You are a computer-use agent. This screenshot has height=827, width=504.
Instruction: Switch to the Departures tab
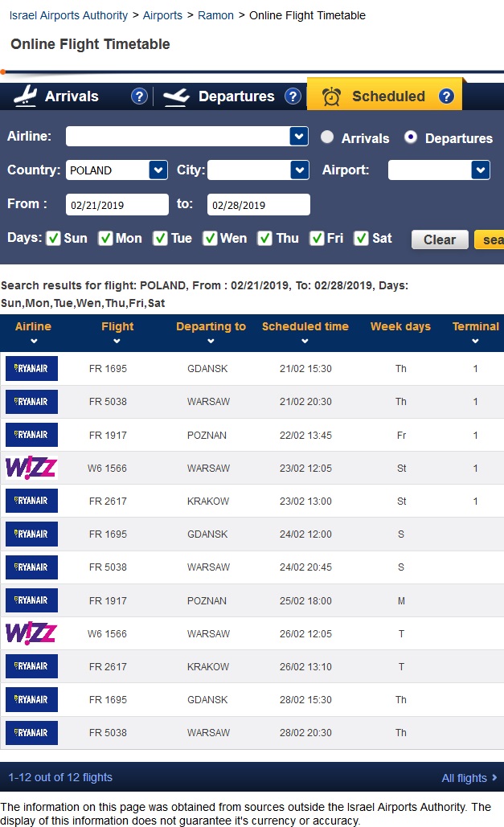click(x=236, y=96)
